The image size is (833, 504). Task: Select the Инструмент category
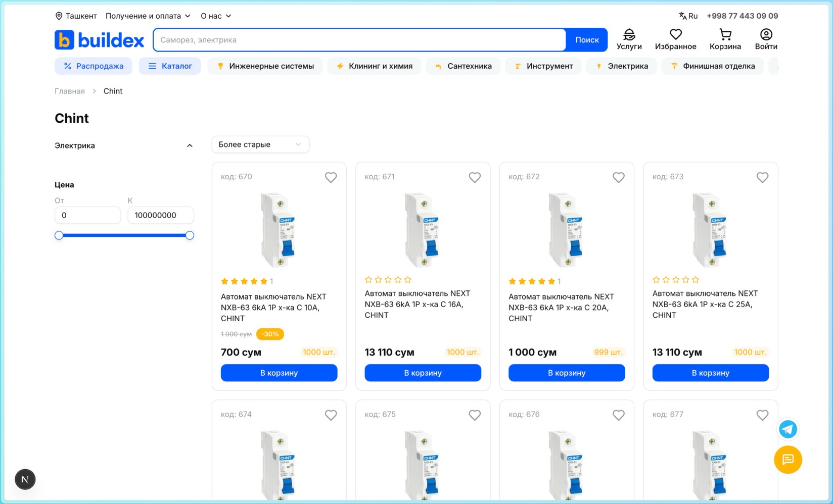(x=543, y=66)
